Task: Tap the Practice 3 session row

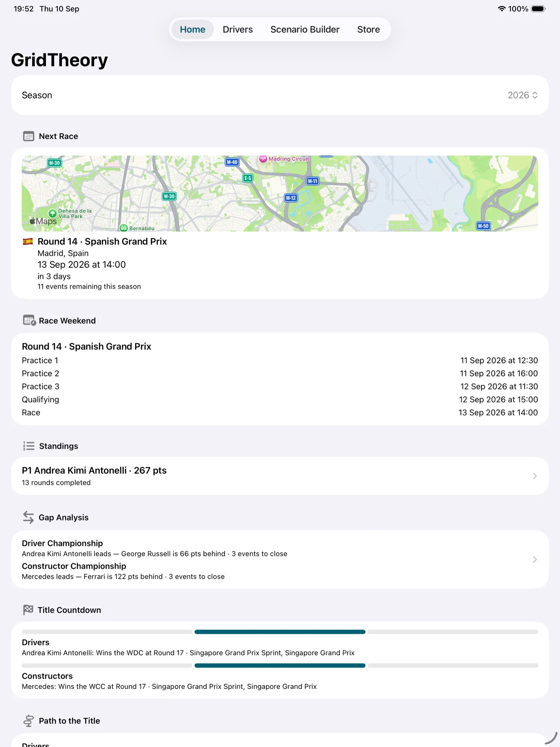Action: pyautogui.click(x=280, y=386)
